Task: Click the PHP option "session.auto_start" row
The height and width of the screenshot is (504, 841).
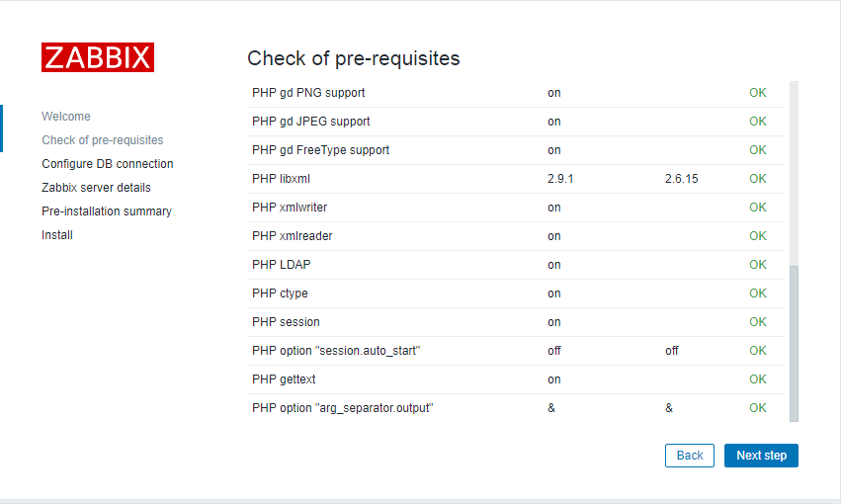Action: point(516,351)
